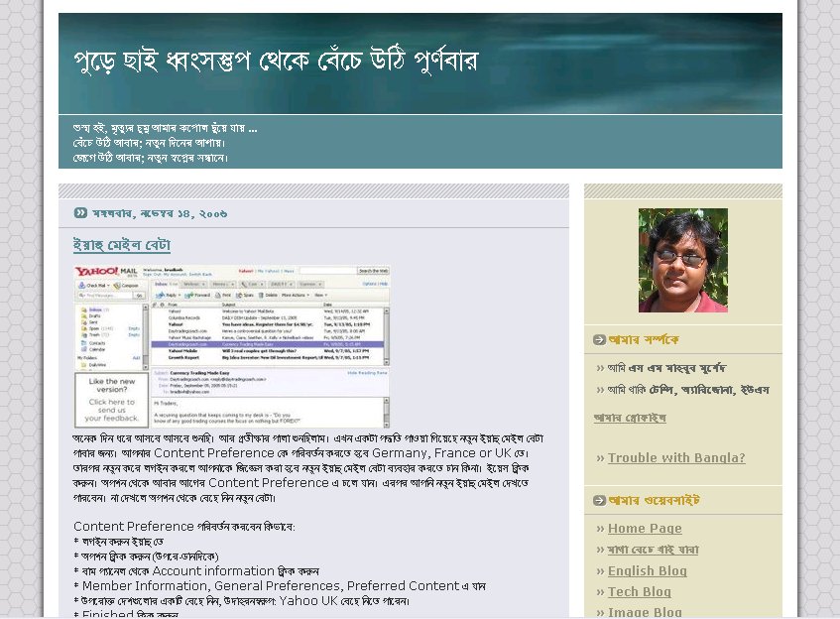Click the bullet line mentioning Account information
Screen dimensions: 840x619
pyautogui.click(x=196, y=571)
